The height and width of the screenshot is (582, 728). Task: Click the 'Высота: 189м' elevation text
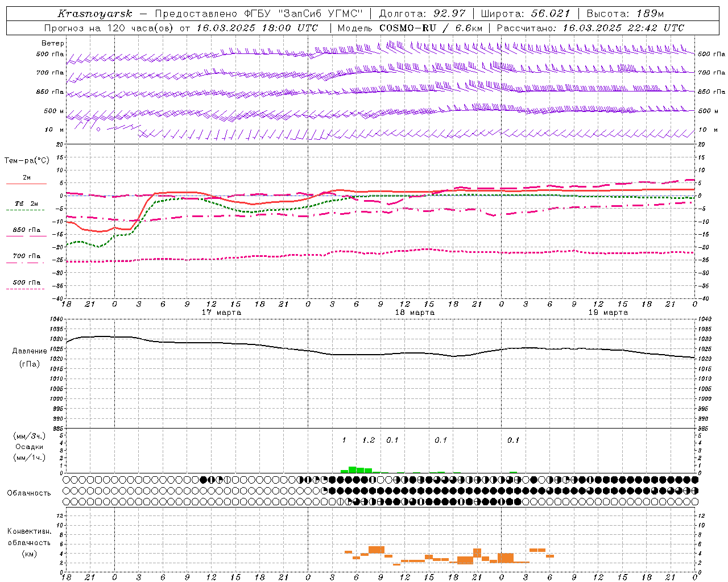[x=625, y=14]
